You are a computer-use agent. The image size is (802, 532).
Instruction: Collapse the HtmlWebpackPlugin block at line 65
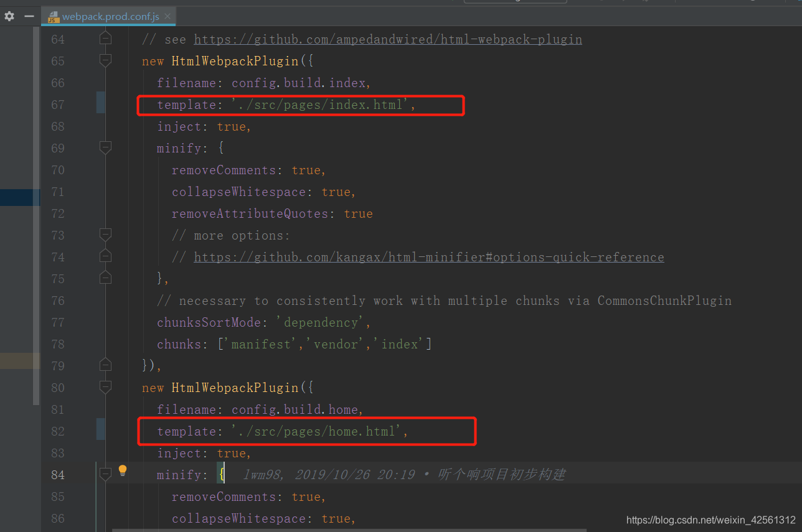coord(105,60)
